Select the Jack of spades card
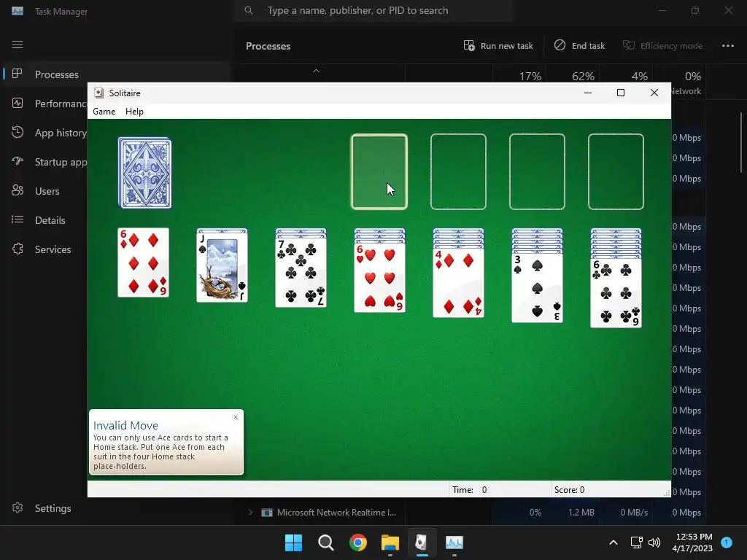 click(222, 268)
